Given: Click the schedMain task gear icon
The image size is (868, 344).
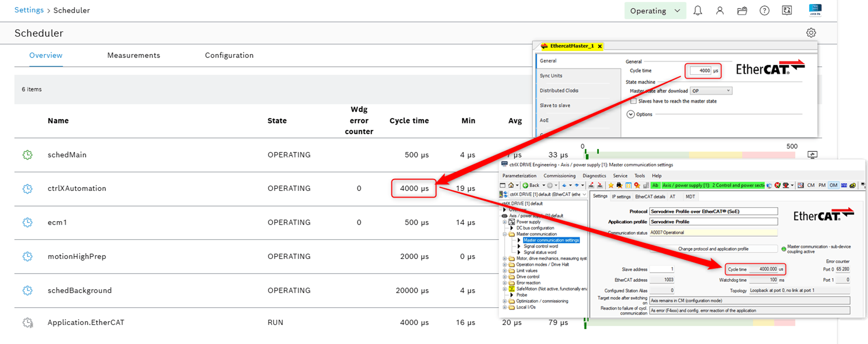Looking at the screenshot, I should click(28, 155).
